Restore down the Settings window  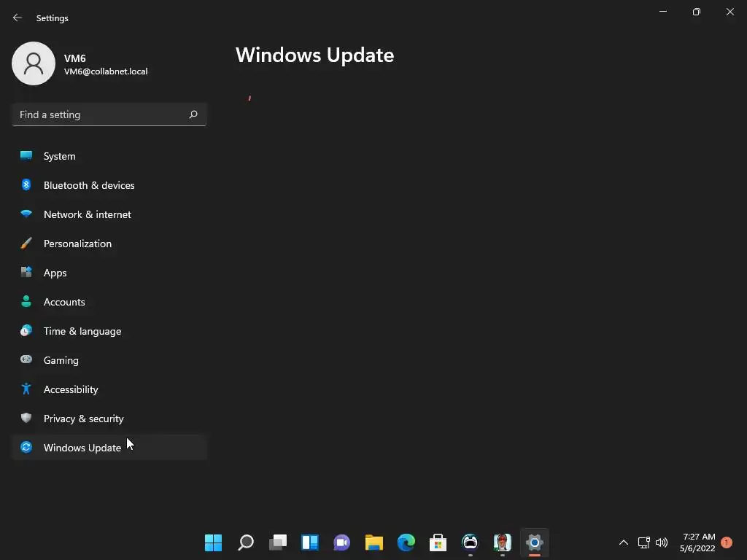pos(697,12)
